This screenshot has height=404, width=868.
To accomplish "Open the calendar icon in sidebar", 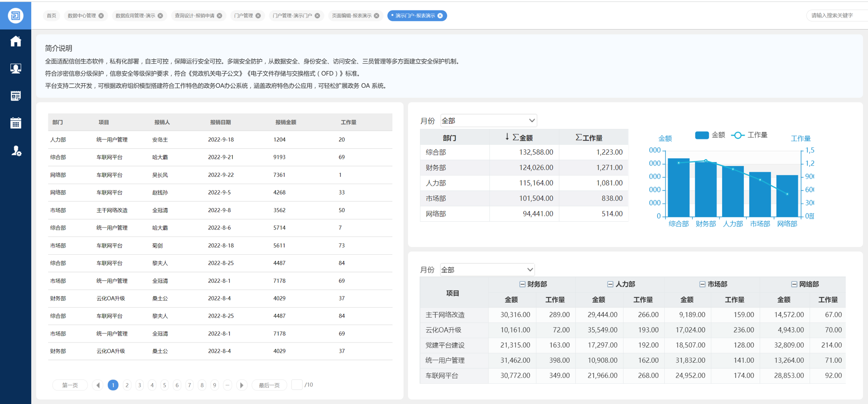I will point(16,123).
